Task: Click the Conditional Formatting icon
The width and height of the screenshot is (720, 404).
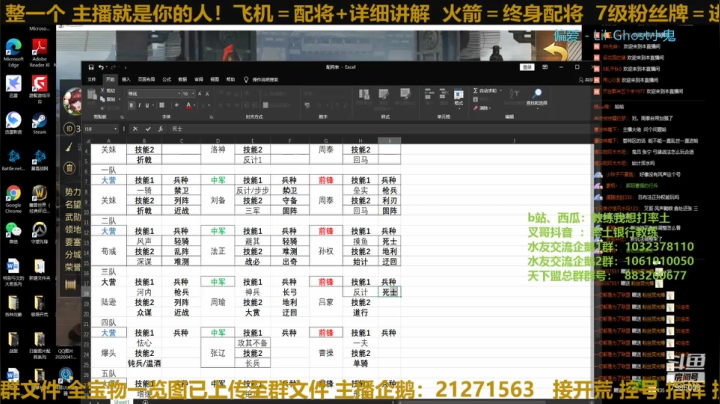Action: point(364,95)
